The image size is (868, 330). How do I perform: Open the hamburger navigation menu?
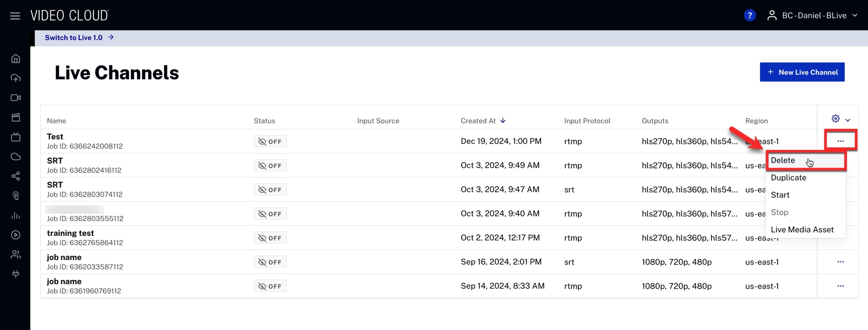[x=15, y=16]
